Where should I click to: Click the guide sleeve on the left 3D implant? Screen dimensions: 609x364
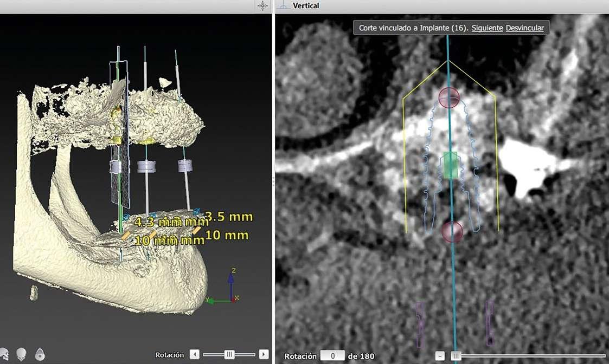point(116,166)
